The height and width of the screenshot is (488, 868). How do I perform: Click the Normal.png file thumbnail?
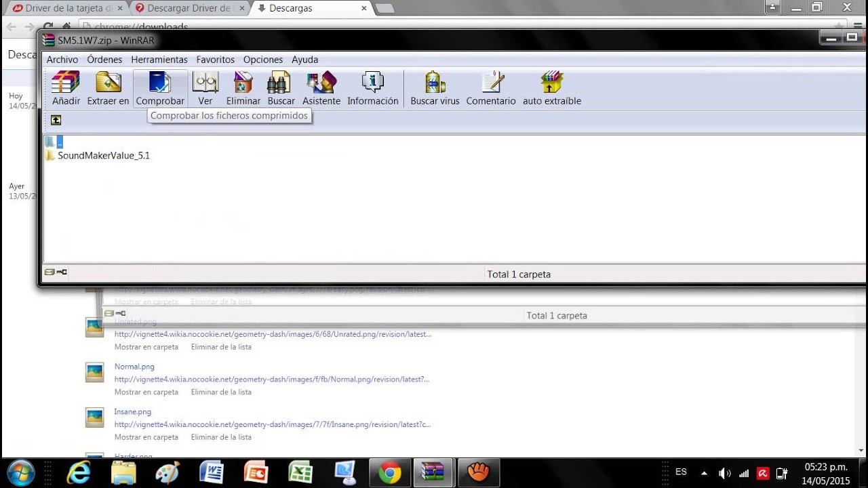click(94, 372)
